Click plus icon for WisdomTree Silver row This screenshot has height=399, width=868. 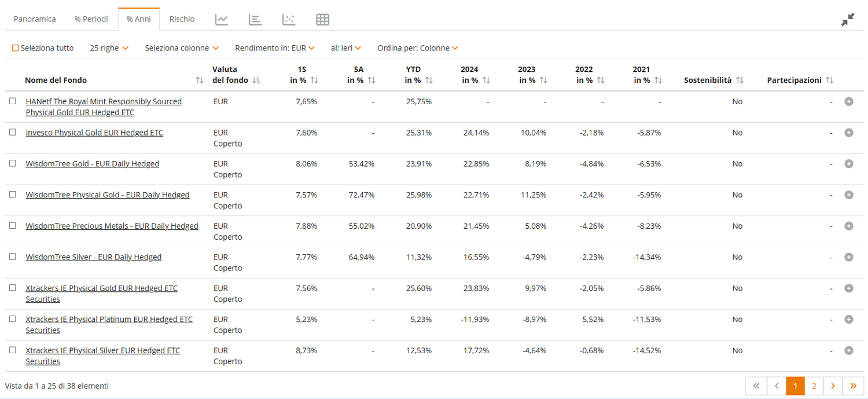(x=849, y=257)
